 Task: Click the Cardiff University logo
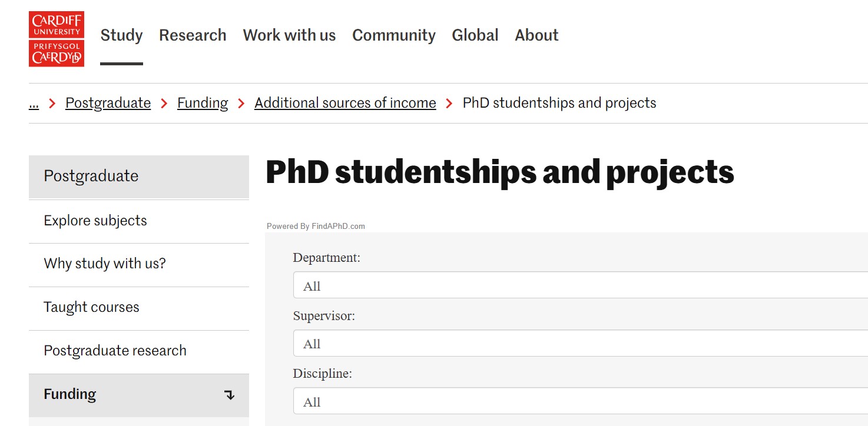pyautogui.click(x=57, y=39)
